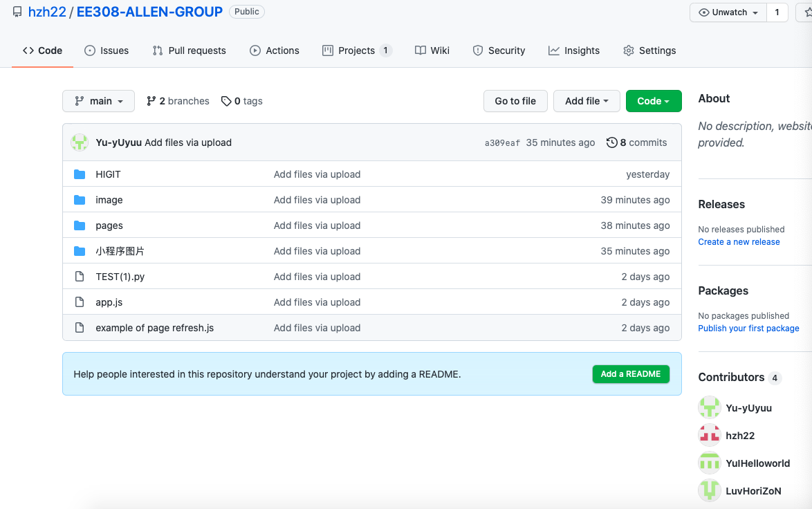Click the Go to file button
The image size is (812, 509).
click(515, 101)
